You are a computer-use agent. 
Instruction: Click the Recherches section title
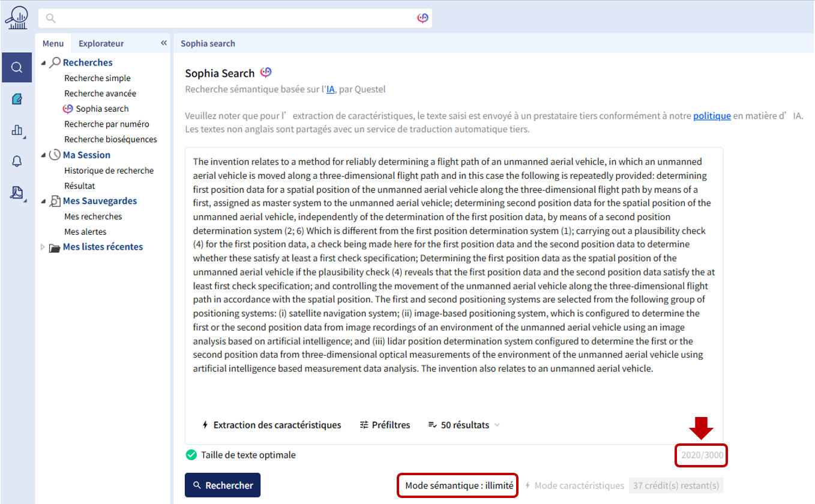(88, 62)
